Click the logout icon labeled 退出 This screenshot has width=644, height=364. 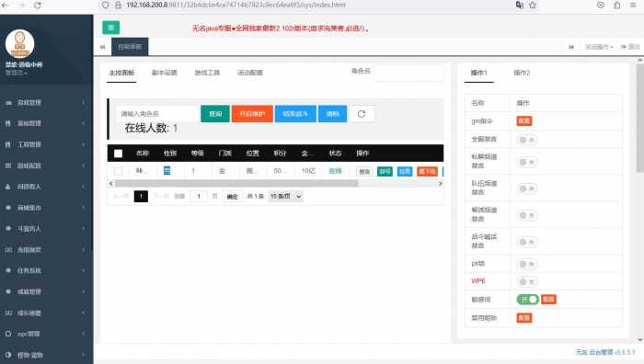pyautogui.click(x=630, y=47)
